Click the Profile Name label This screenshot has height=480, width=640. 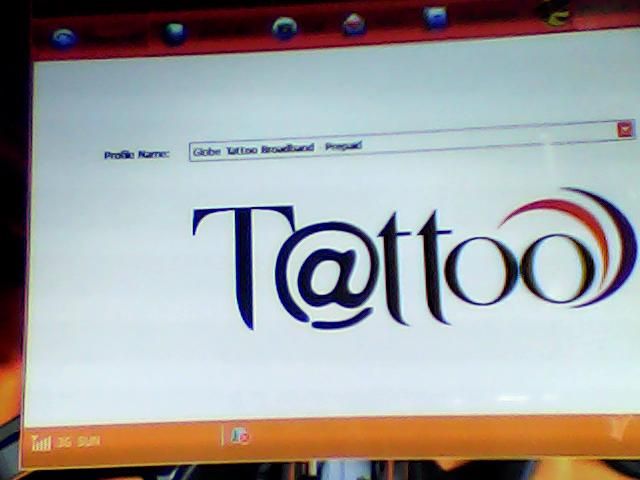coord(137,154)
